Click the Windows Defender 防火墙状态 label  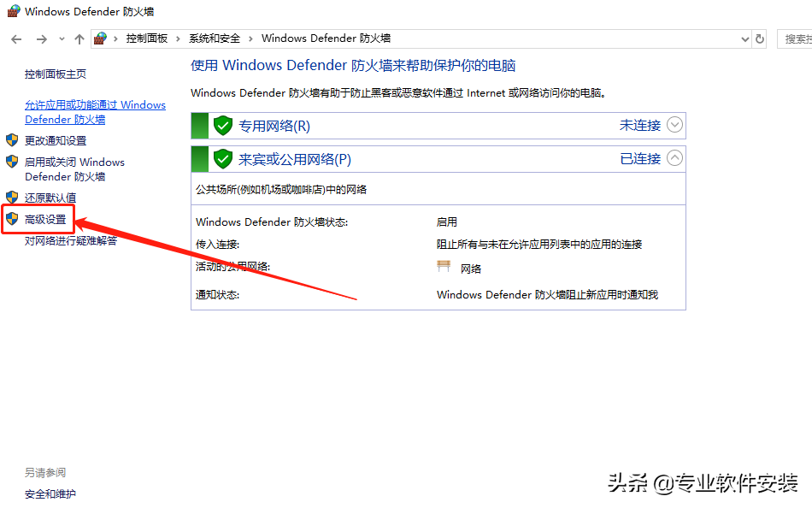272,222
